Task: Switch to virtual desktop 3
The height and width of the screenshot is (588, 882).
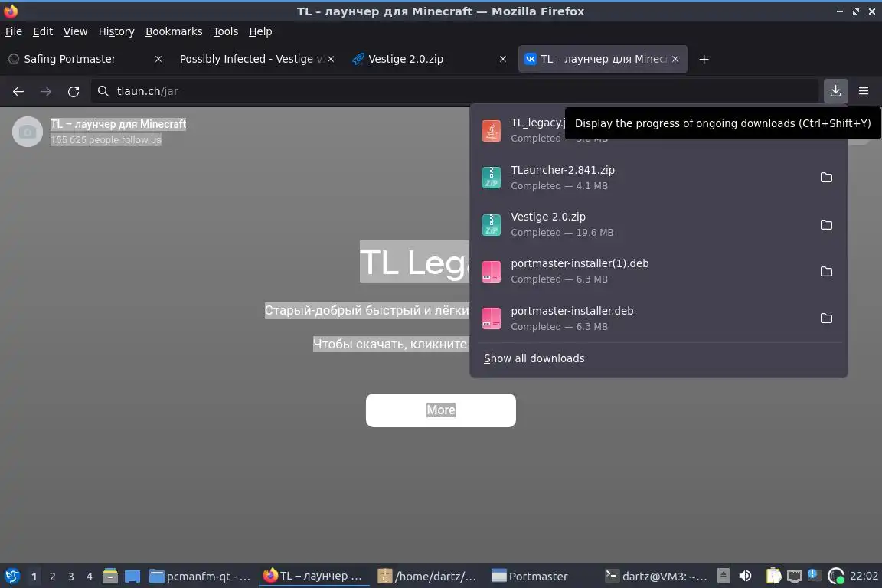Action: [71, 577]
